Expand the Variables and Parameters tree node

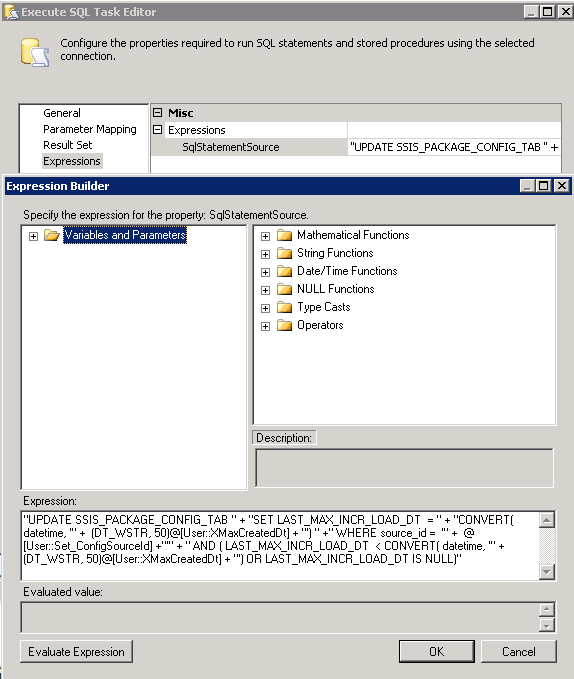point(33,236)
